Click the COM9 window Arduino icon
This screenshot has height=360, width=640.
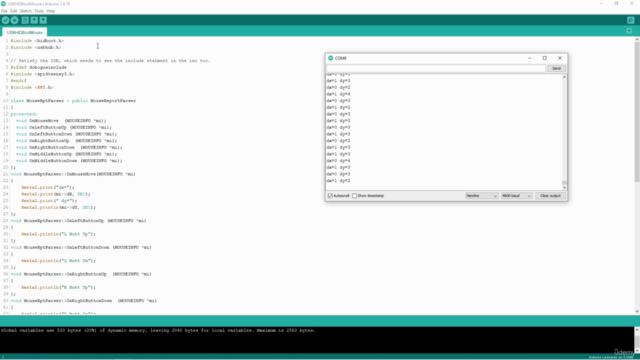(331, 58)
